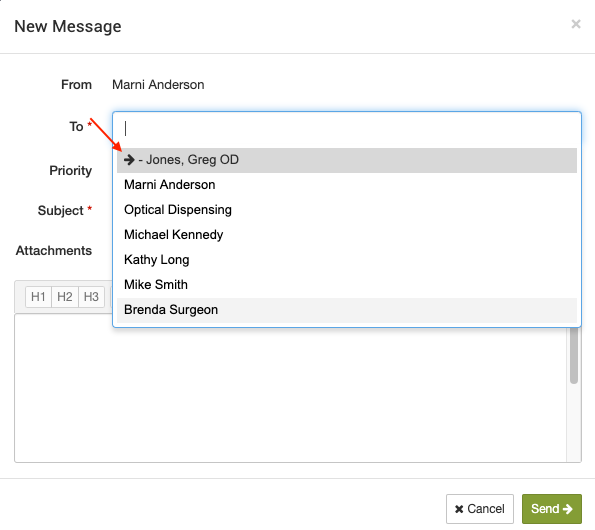595x530 pixels.
Task: Apply H2 heading format
Action: 65,297
